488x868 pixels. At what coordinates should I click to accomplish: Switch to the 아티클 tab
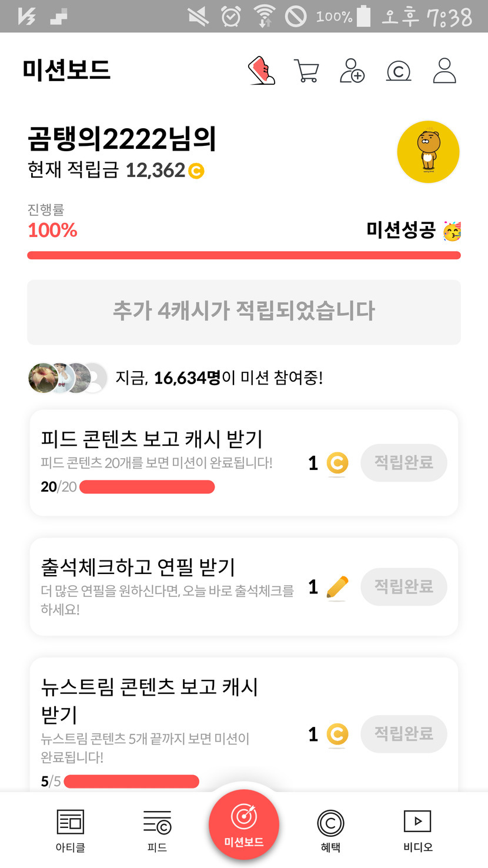(70, 830)
